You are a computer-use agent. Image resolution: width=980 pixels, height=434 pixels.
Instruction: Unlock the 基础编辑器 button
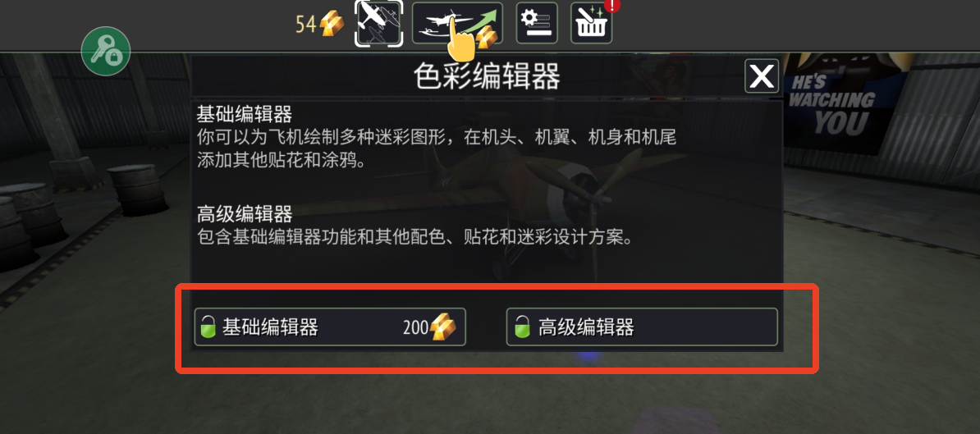coord(330,327)
